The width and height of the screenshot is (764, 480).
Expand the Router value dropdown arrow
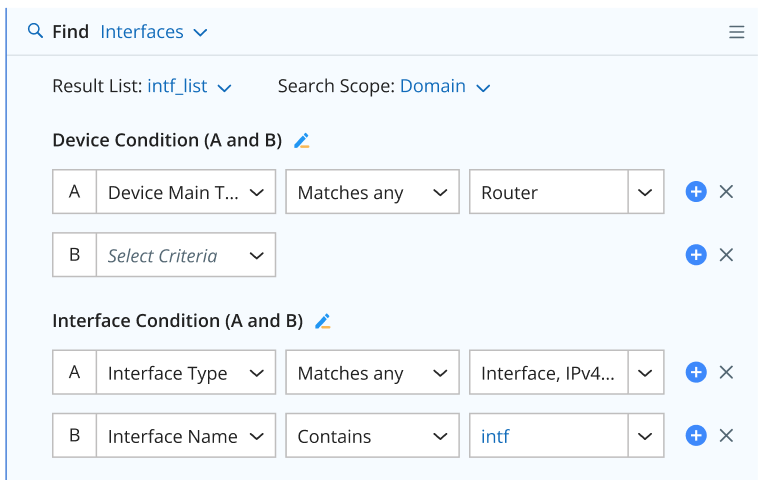[646, 192]
